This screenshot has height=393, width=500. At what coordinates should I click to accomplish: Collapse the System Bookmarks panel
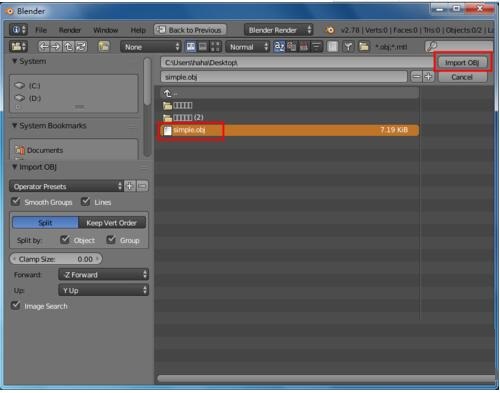(15, 125)
